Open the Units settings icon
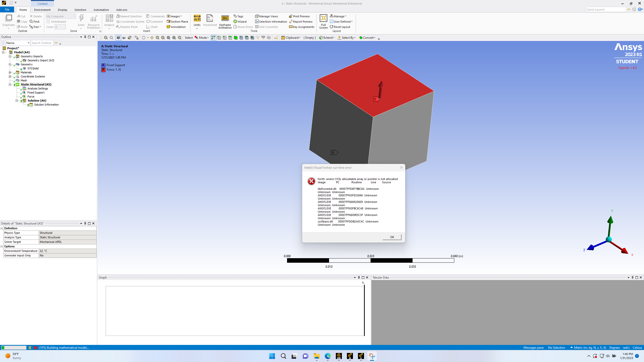Image resolution: width=644 pixels, height=362 pixels. (x=197, y=18)
